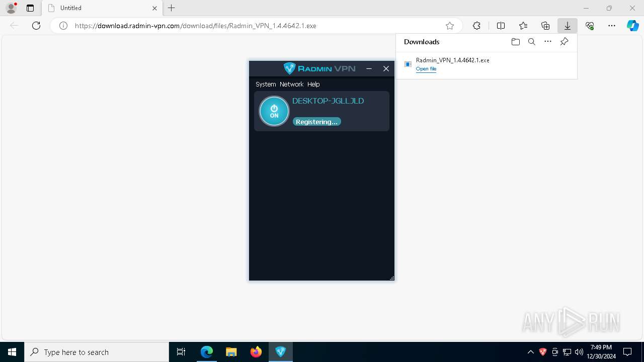Minimize the Radmin VPN window
644x362 pixels.
click(369, 68)
